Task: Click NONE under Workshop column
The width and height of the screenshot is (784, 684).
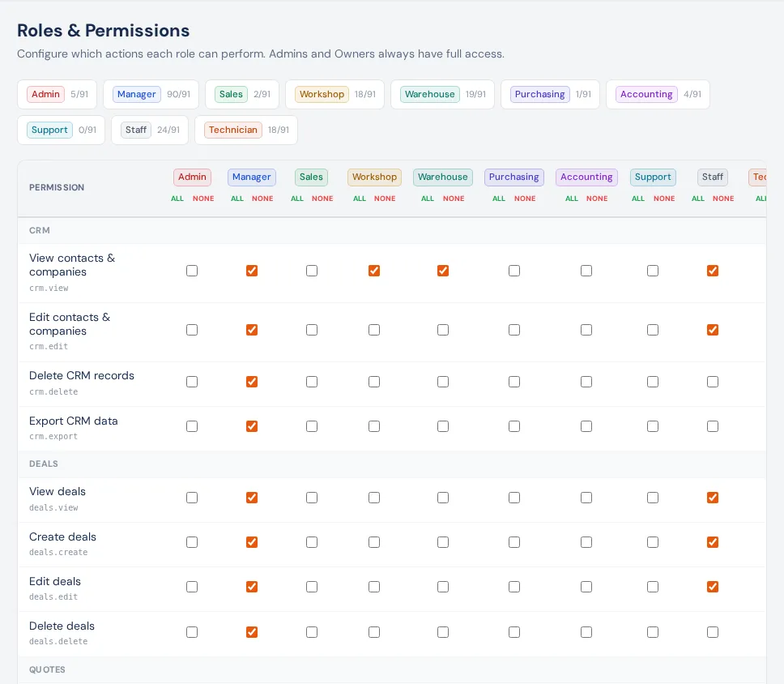Action: [385, 199]
